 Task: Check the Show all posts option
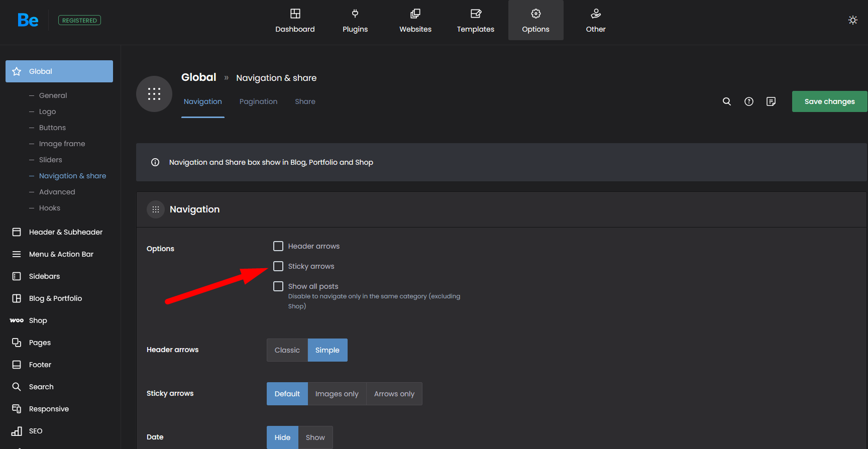pos(278,286)
